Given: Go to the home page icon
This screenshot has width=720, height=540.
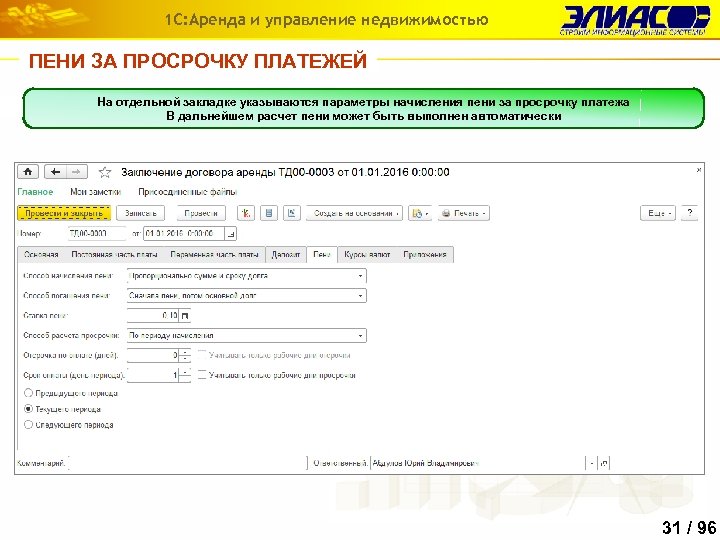Looking at the screenshot, I should pyautogui.click(x=28, y=172).
